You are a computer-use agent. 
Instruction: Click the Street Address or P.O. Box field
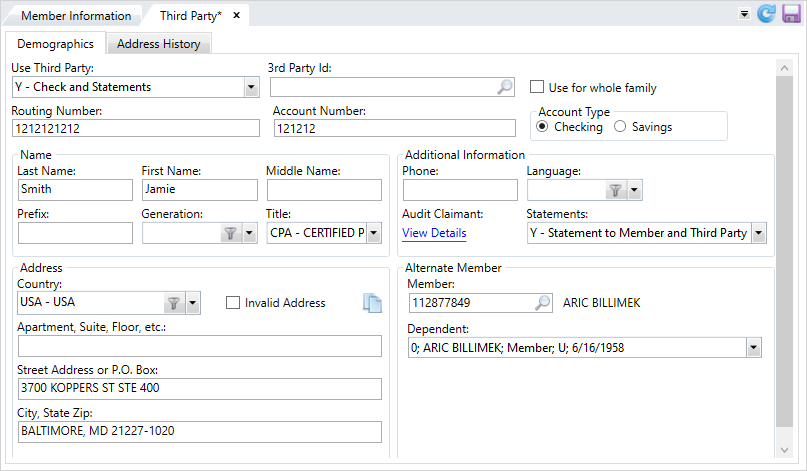click(200, 389)
